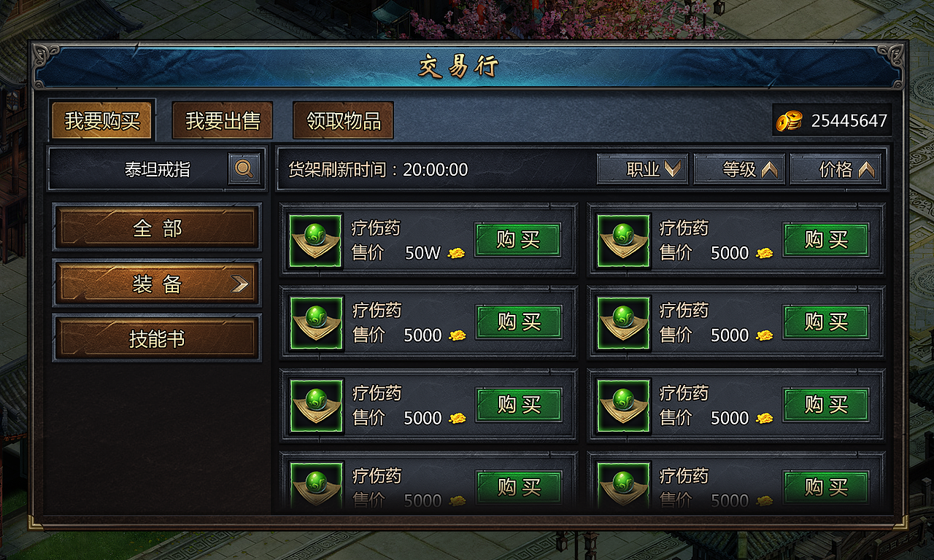
Task: Click the magnifier search icon beside 泰坦戒指
Action: coord(244,169)
